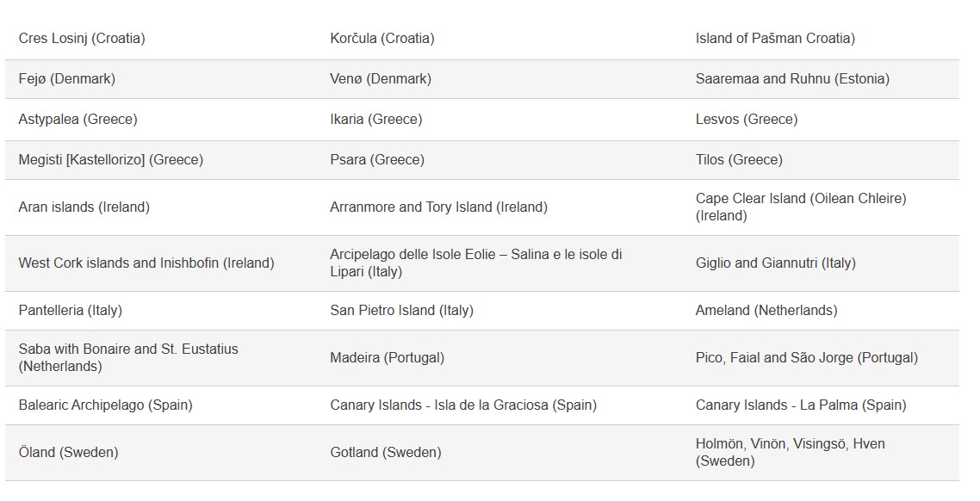Viewport: 980px width, 501px height.
Task: Select Megisti [Kastellorizo] (Greece) cell
Action: point(110,160)
